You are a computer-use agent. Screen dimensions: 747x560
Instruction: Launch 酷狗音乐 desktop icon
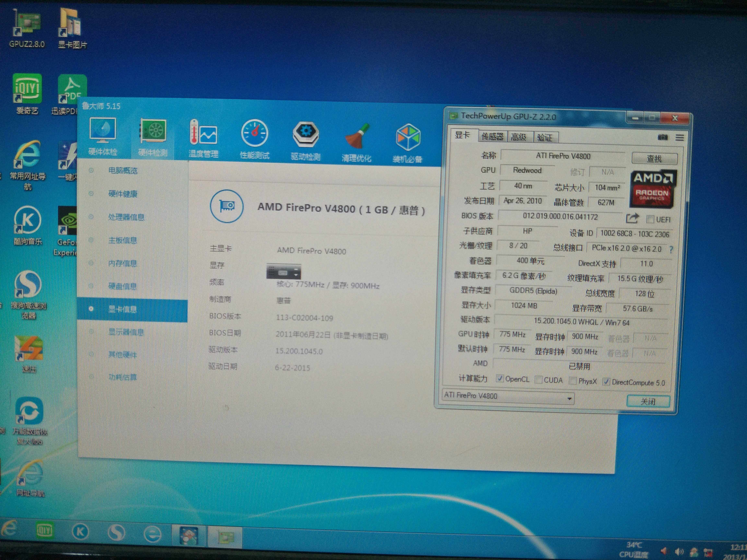point(28,226)
